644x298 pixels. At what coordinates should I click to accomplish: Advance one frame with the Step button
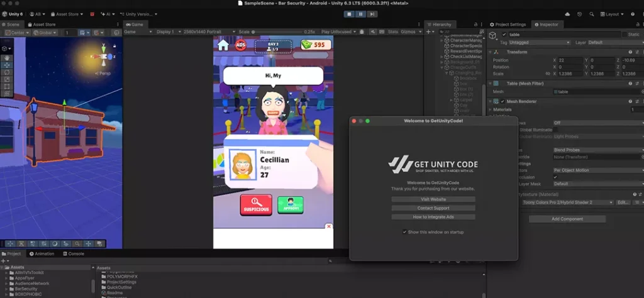[x=372, y=14]
